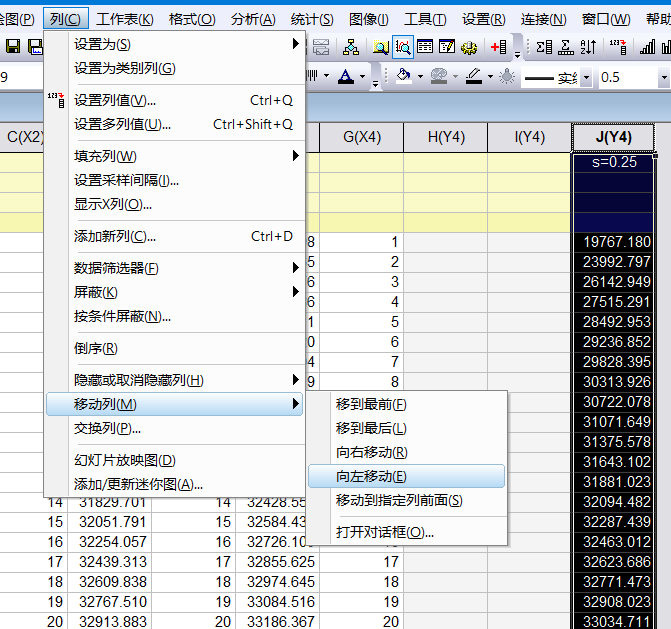The image size is (671, 629).
Task: Choose 移到最后(L) in the submenu
Action: (406, 428)
